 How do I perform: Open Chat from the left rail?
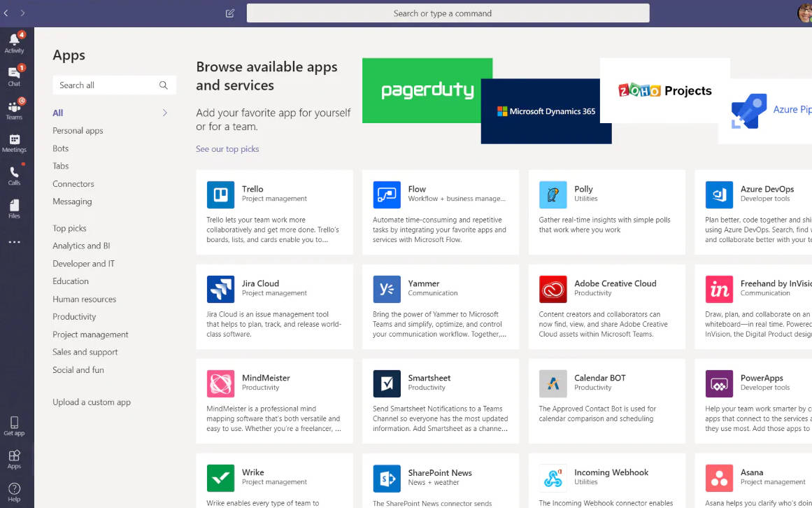(14, 76)
